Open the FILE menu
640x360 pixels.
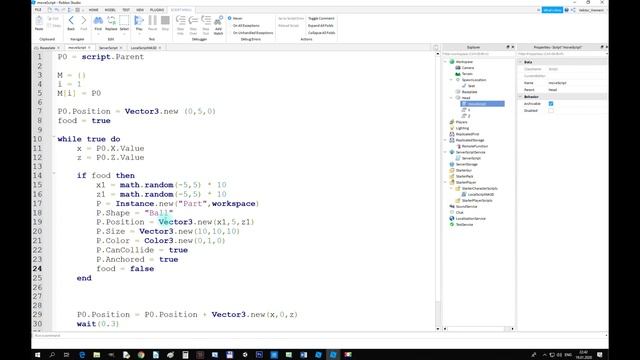click(38, 10)
